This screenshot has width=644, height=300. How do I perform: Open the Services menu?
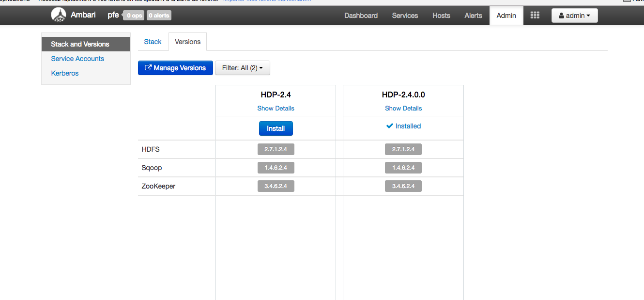pos(405,16)
